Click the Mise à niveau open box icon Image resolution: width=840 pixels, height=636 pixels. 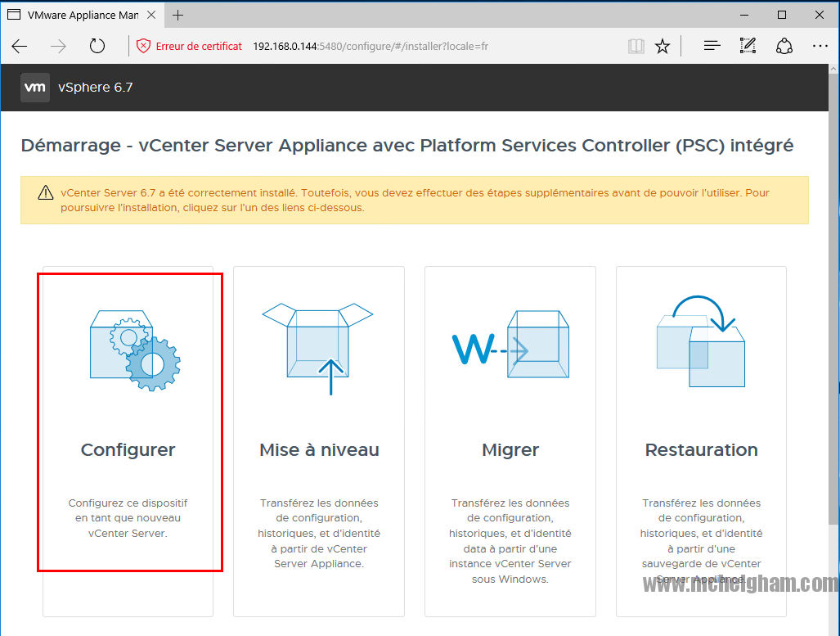pos(317,349)
